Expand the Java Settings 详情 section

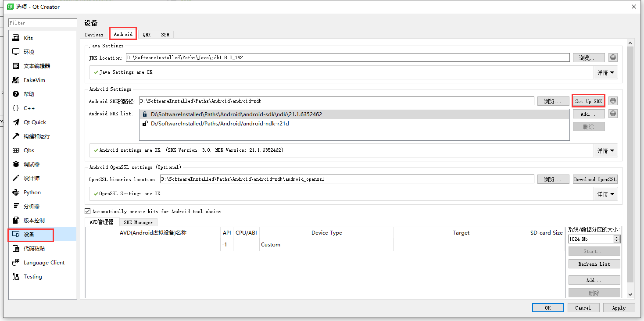[x=606, y=72]
